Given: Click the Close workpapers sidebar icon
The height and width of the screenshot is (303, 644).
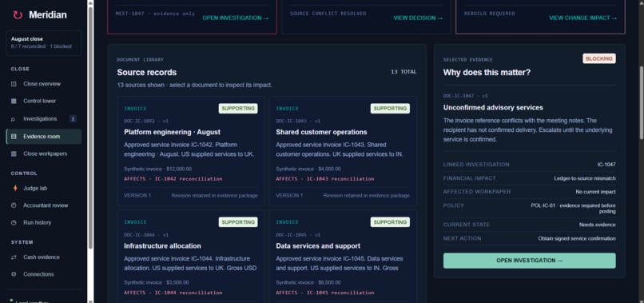Looking at the screenshot, I should 14,153.
